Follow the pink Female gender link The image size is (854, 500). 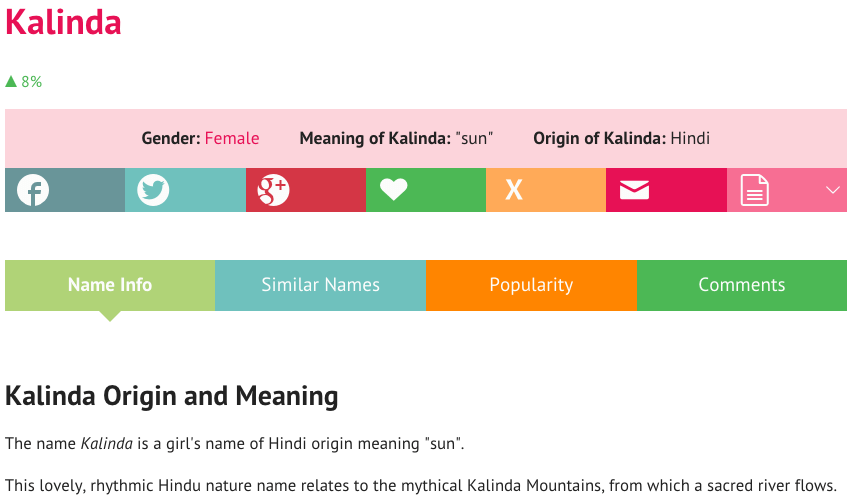tap(232, 138)
